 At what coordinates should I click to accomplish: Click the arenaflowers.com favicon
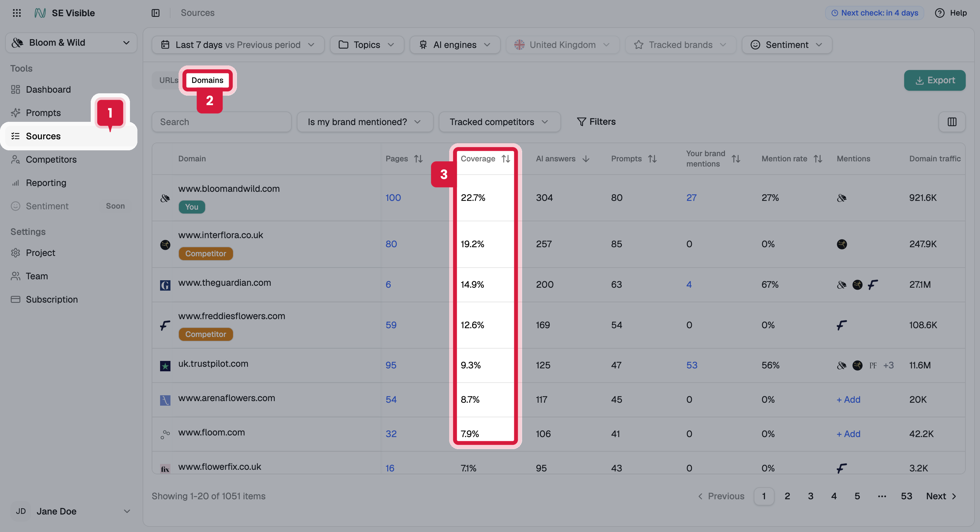click(x=165, y=400)
